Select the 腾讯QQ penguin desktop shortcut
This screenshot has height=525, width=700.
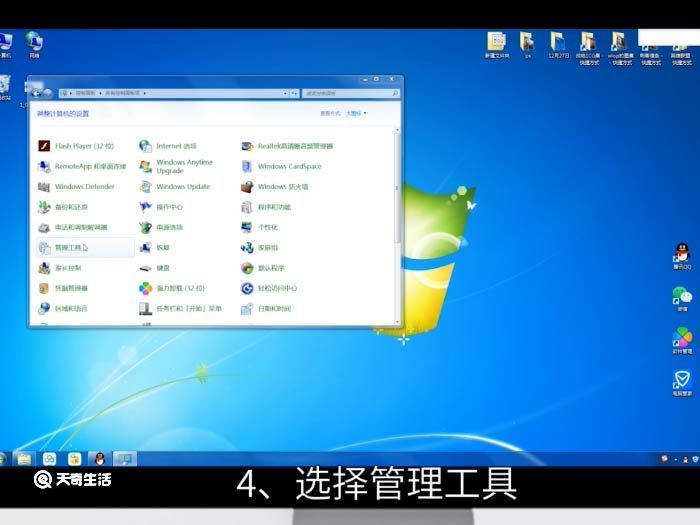click(682, 256)
